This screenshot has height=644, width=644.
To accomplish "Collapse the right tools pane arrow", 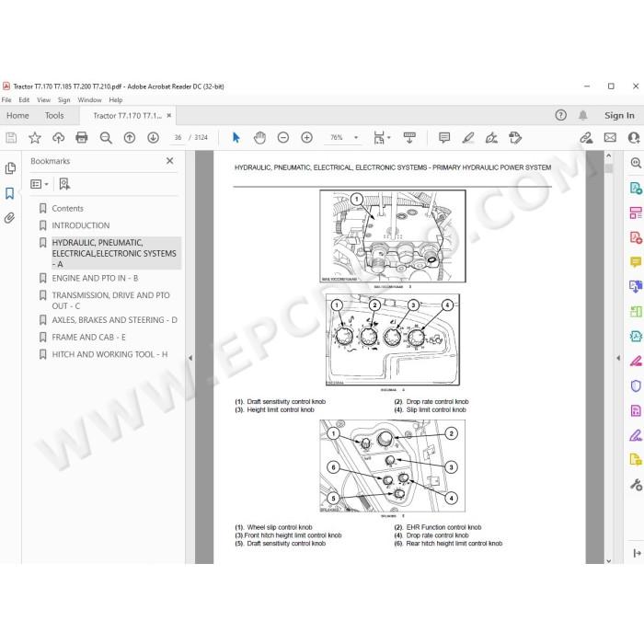I will click(618, 358).
